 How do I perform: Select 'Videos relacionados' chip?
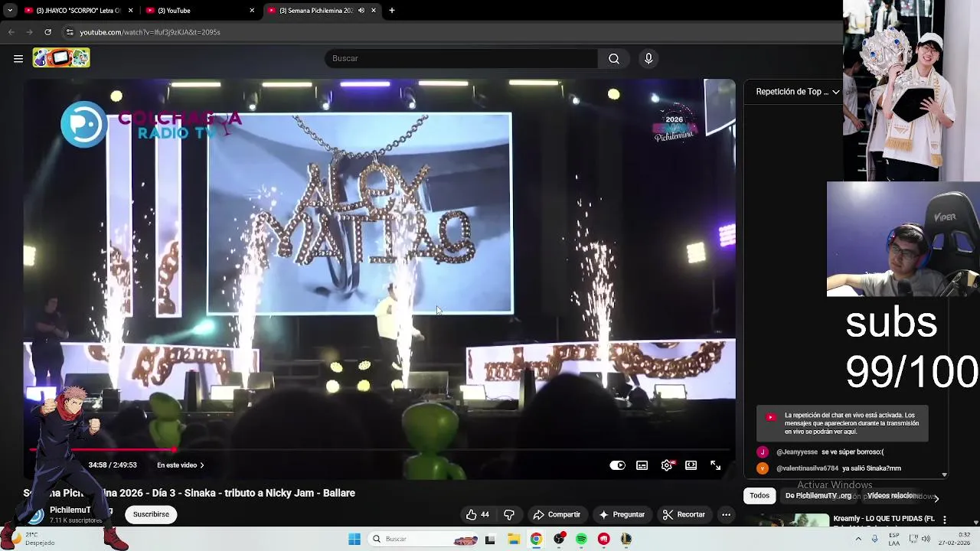[891, 496]
